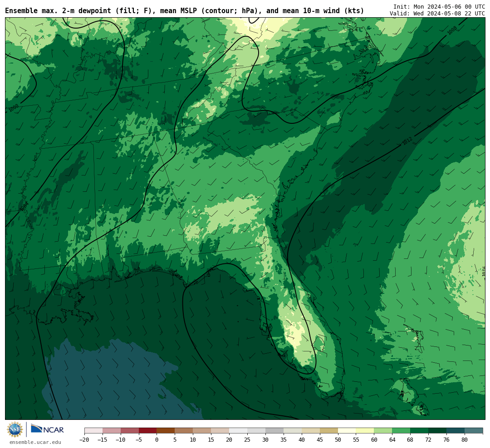Pick the above-80 slate teal colorbar swatch
The width and height of the screenshot is (490, 448).
(x=474, y=431)
